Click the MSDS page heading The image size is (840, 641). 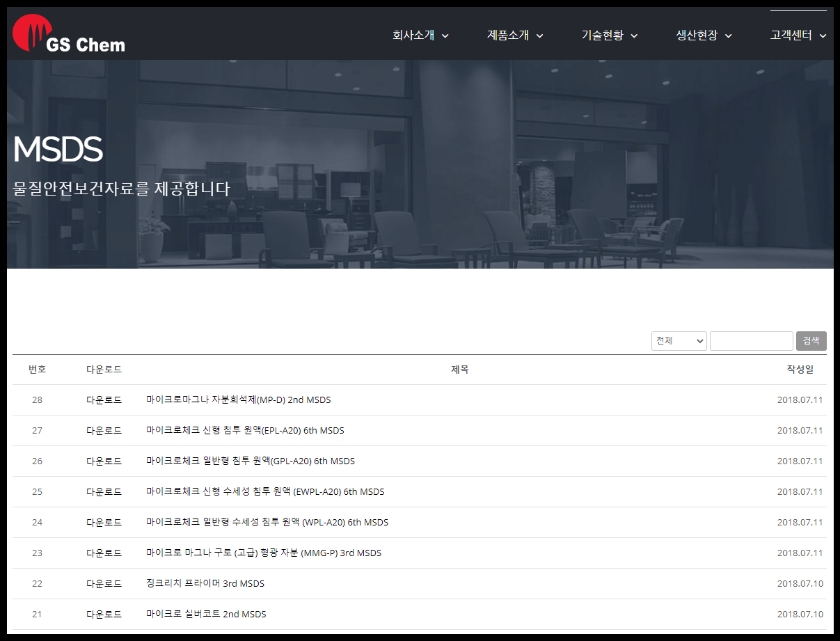[x=58, y=150]
